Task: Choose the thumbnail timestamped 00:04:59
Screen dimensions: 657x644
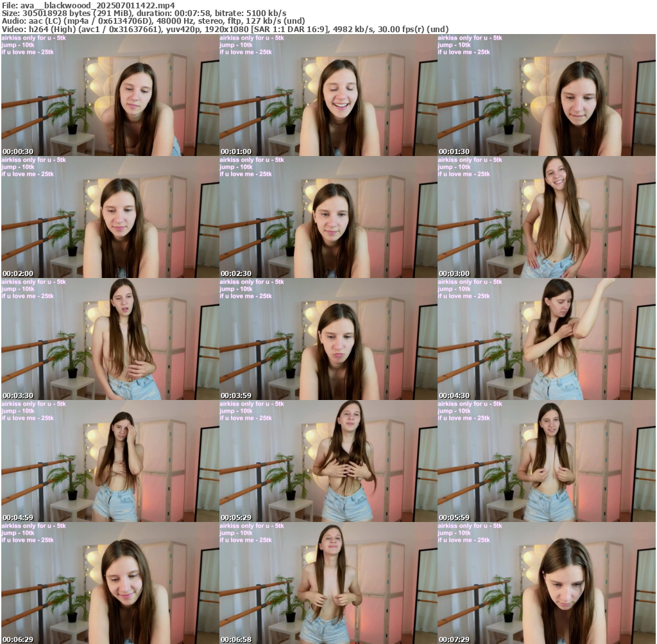Action: 110,461
